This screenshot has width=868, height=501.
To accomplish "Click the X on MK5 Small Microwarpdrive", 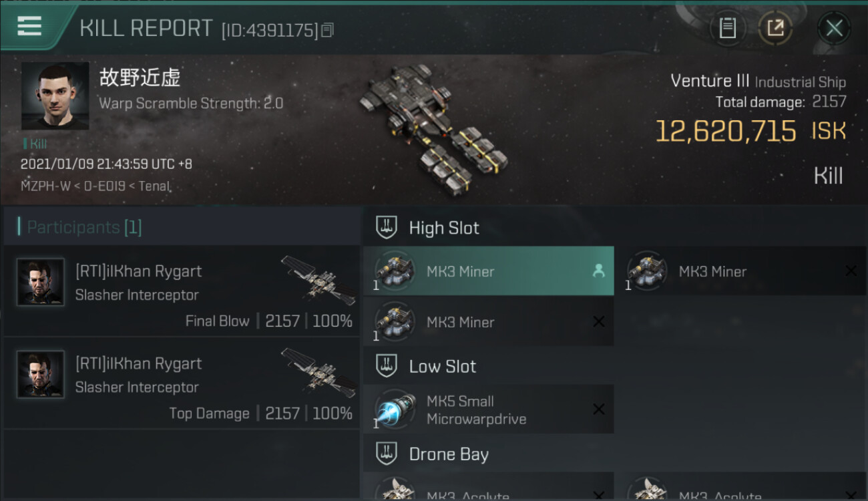I will [x=599, y=409].
